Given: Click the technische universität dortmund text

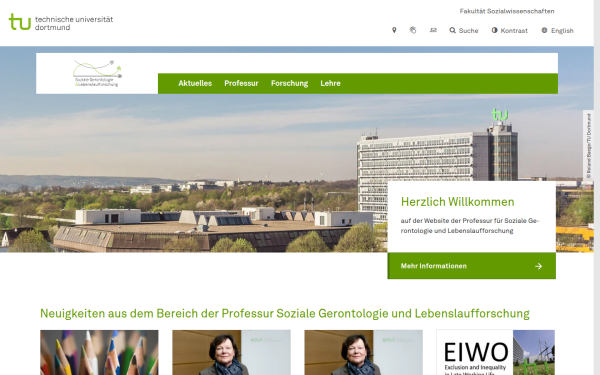Looking at the screenshot, I should click(x=74, y=23).
